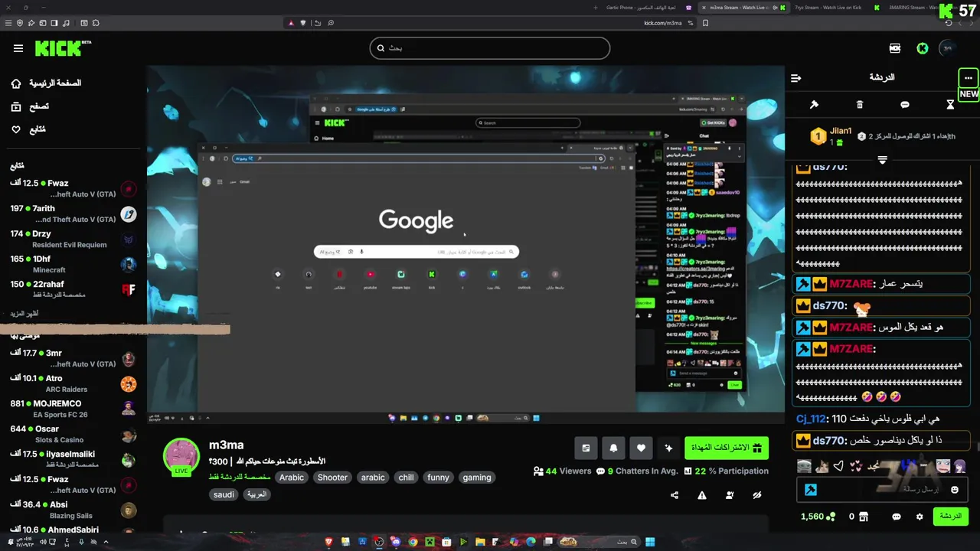The height and width of the screenshot is (551, 980).
Task: Select the m3ma Stream browser tab
Action: click(x=740, y=8)
